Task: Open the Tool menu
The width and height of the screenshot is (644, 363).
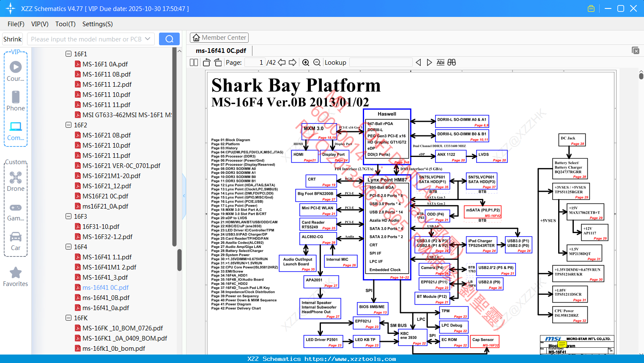Action: 66,24
